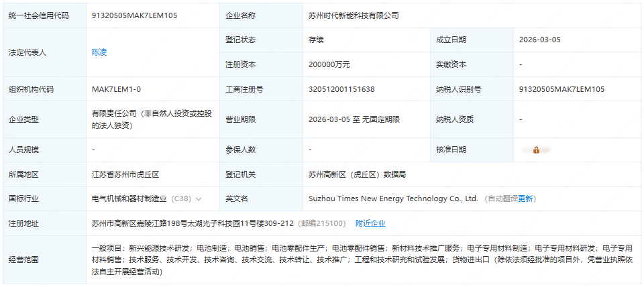Click the 登记状态 label cell
644x287 pixels.
[x=261, y=40]
